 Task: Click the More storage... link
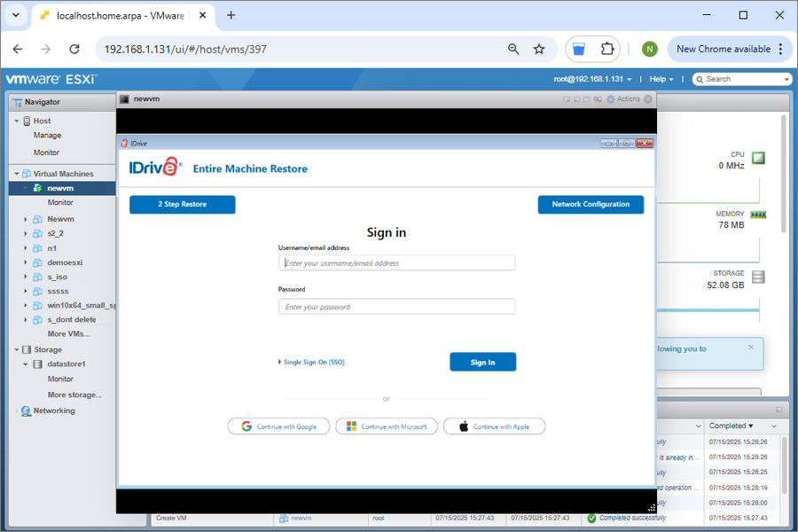coord(74,395)
